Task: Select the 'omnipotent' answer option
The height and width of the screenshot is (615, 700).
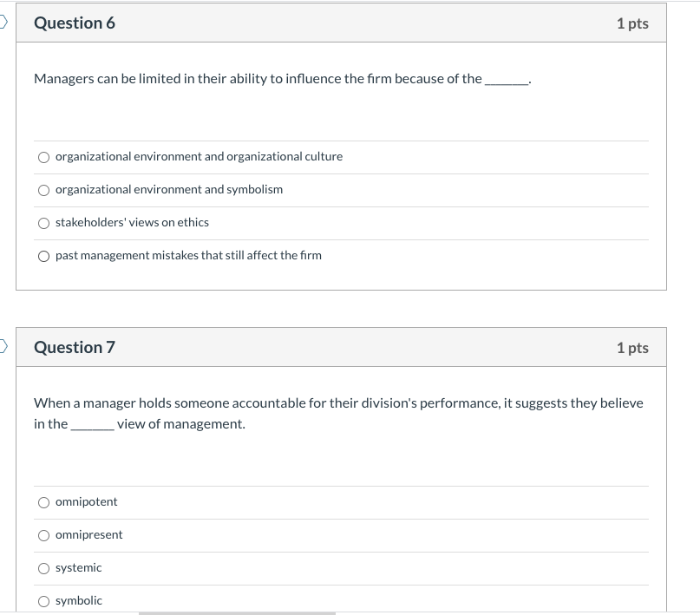Action: tap(43, 501)
